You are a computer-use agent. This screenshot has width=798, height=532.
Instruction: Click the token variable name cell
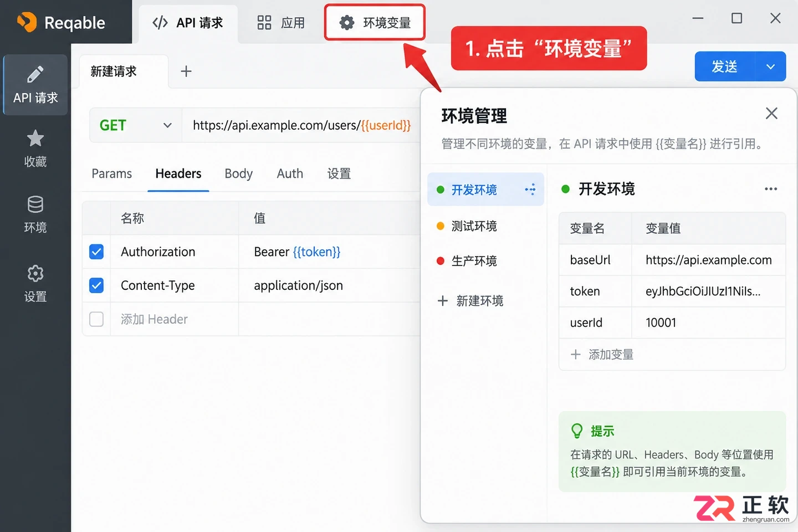coord(596,291)
